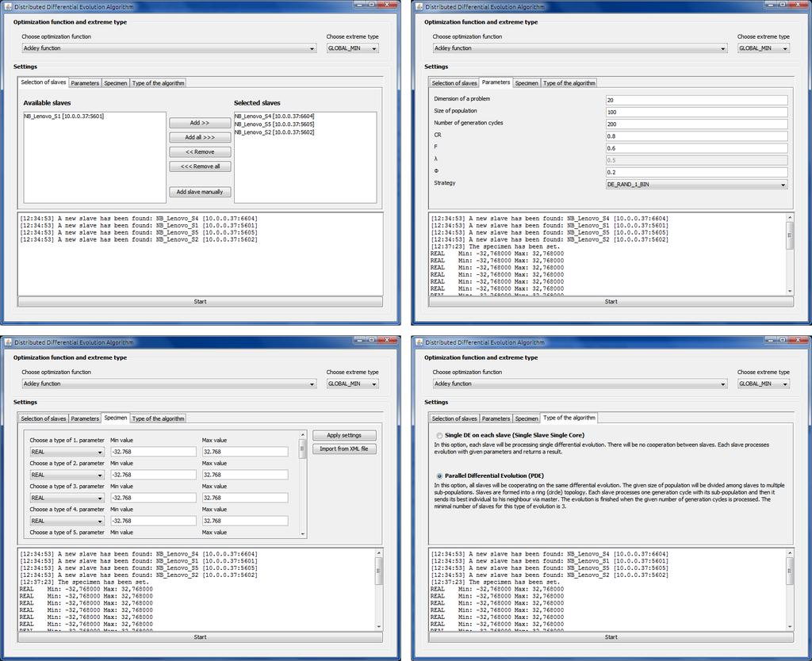Open type of 2. parameter REAL dropdown
This screenshot has height=661, width=812.
(x=67, y=475)
